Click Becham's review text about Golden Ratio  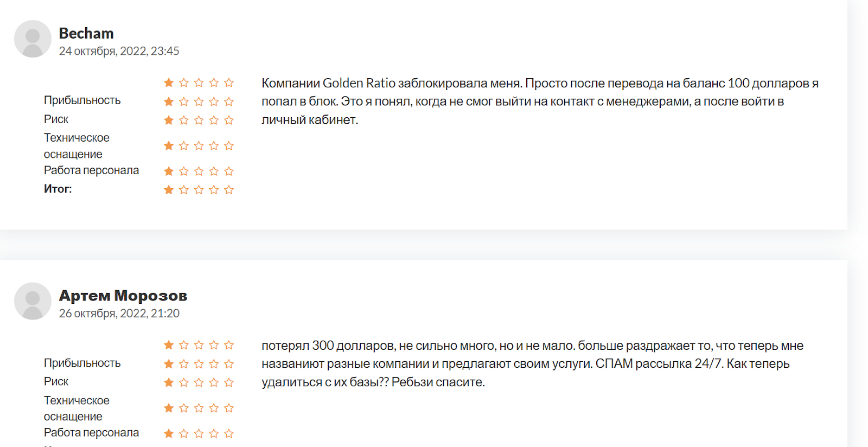click(x=539, y=101)
